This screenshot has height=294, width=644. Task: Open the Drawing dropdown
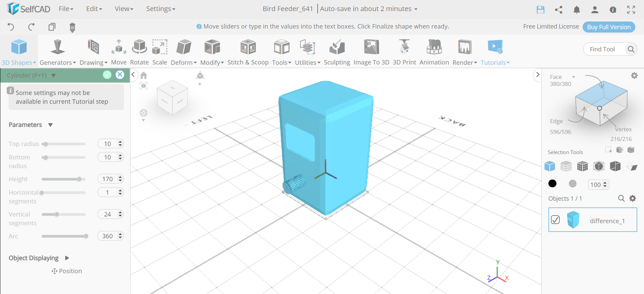pos(93,52)
